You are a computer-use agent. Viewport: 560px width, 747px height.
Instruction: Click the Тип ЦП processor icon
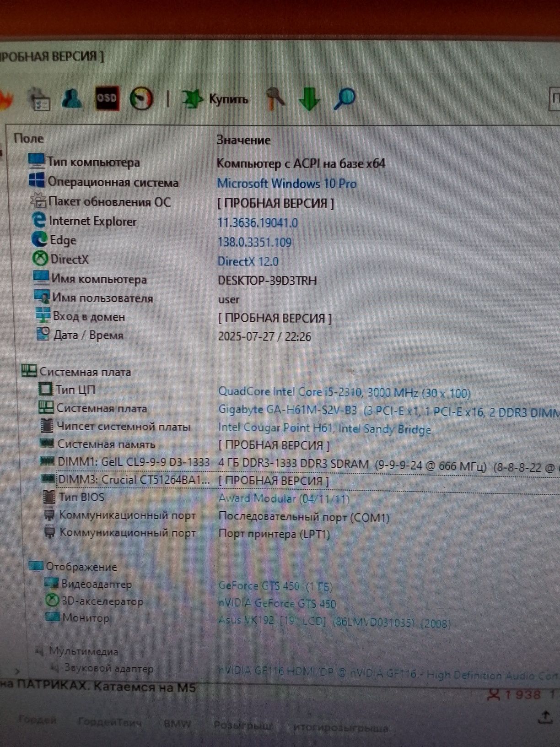(46, 390)
